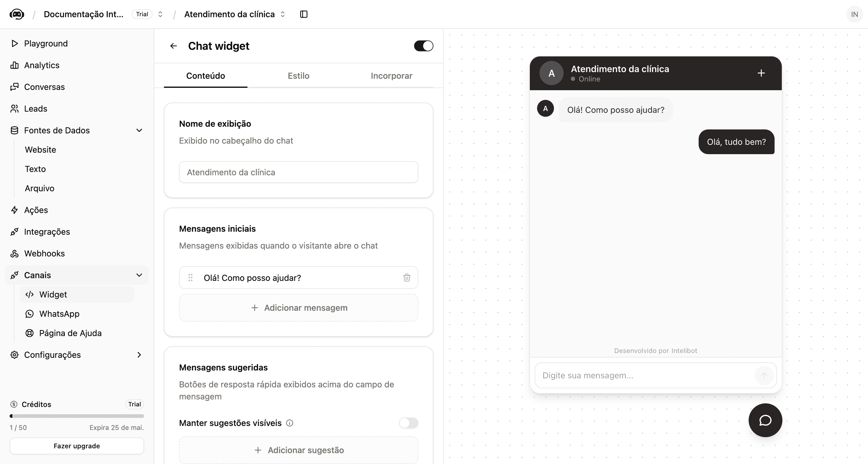Switch to the Conteúdo tab
Viewport: 868px width, 464px height.
click(206, 76)
